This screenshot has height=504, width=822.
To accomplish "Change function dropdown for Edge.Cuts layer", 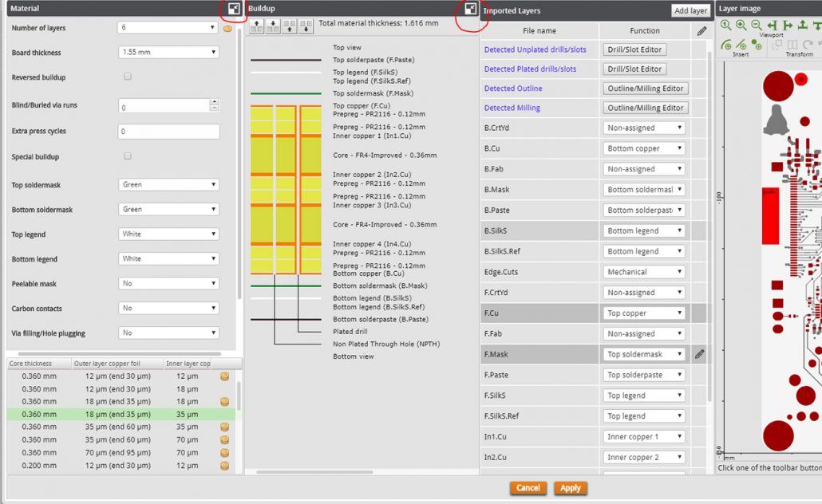I will click(644, 272).
